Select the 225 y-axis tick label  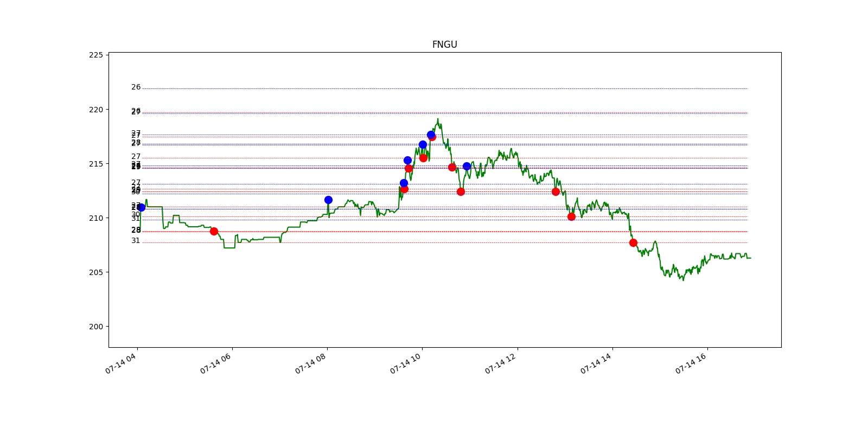[96, 55]
